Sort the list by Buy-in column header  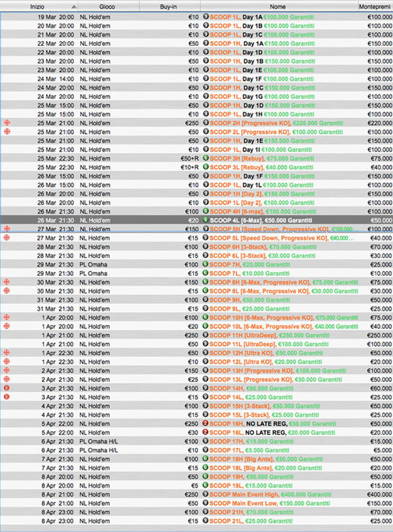pos(170,7)
